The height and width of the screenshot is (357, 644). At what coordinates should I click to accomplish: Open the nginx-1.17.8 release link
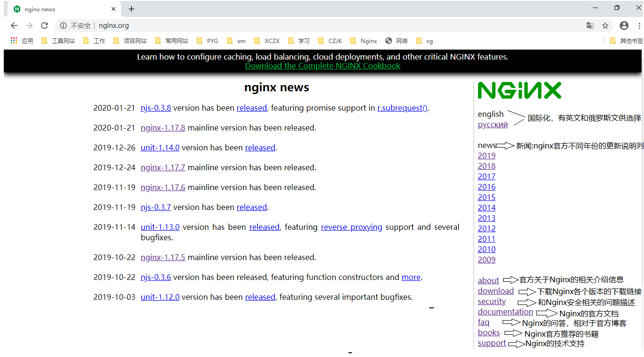point(163,128)
